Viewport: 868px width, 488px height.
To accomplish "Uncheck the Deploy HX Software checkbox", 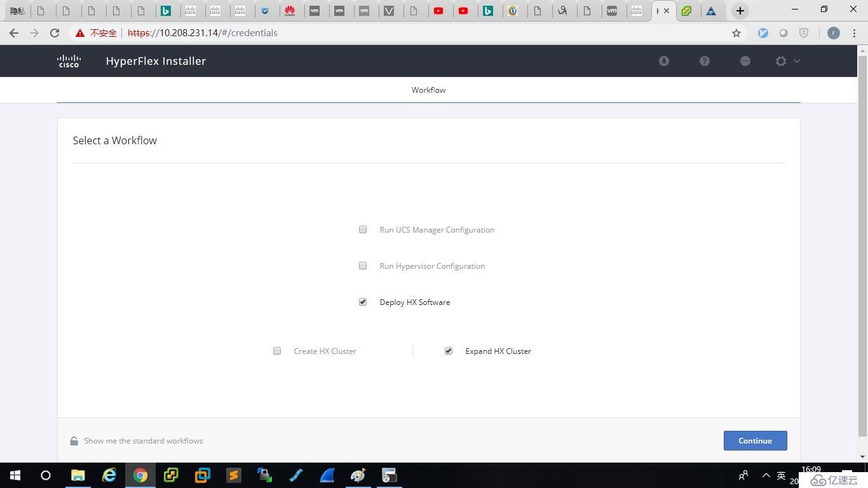I will click(x=363, y=302).
